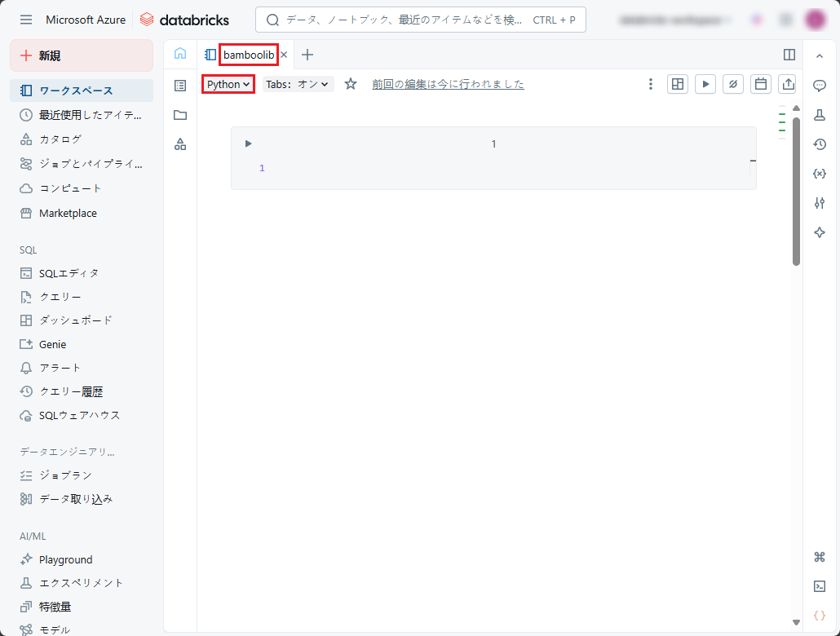Open the comments panel icon
Screen dimensions: 840x636
[x=820, y=86]
